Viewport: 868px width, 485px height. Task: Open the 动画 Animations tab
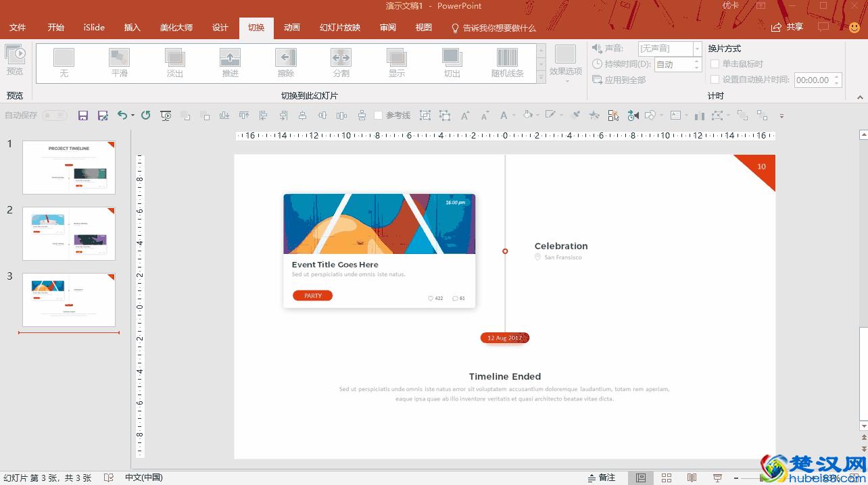[292, 28]
